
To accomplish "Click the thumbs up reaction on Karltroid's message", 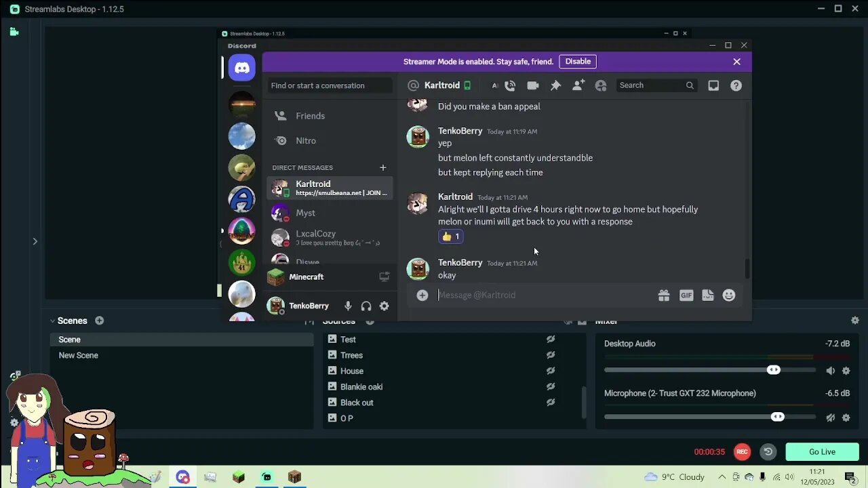I will pos(451,237).
